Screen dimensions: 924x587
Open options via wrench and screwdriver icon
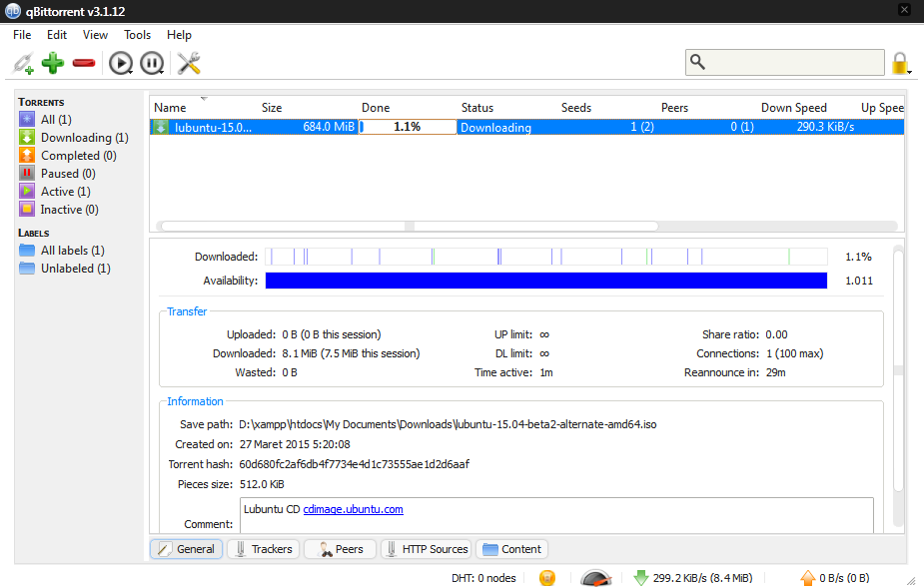[189, 63]
